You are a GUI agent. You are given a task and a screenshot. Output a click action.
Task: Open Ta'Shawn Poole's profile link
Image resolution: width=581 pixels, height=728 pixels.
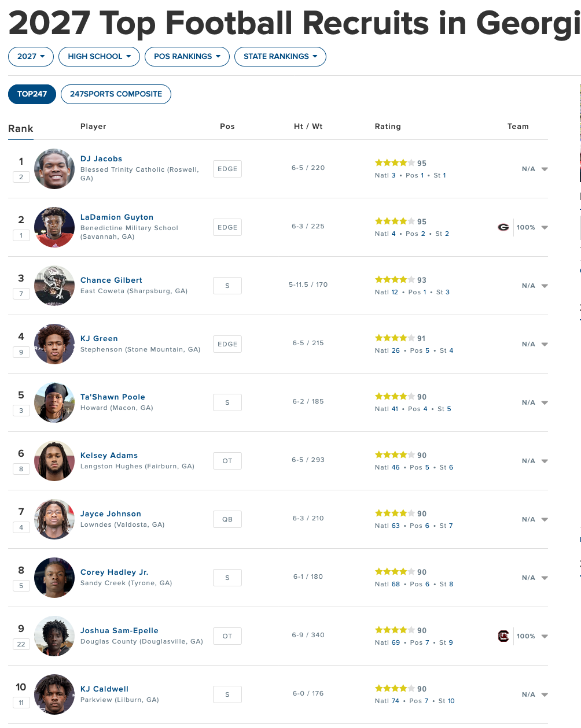point(113,397)
